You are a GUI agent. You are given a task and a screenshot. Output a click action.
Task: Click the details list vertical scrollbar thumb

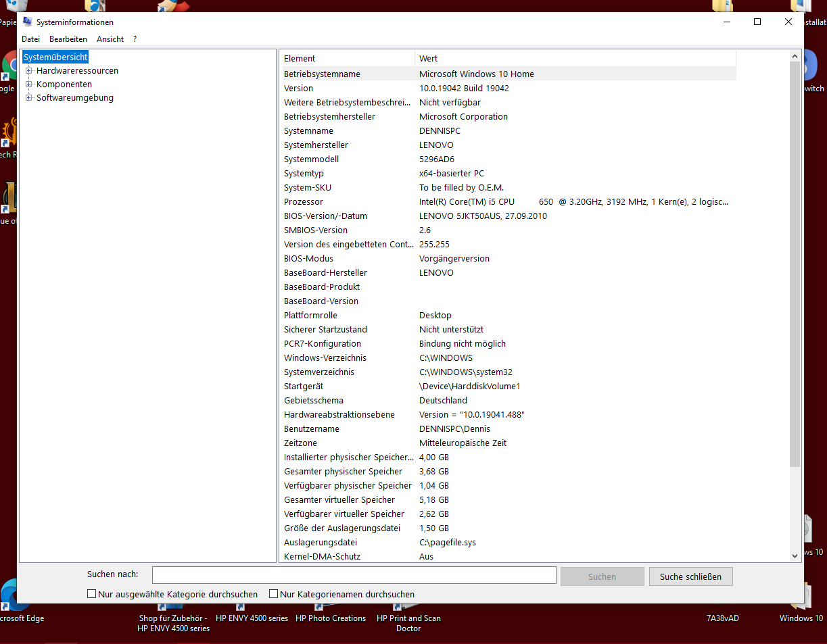[x=795, y=264]
